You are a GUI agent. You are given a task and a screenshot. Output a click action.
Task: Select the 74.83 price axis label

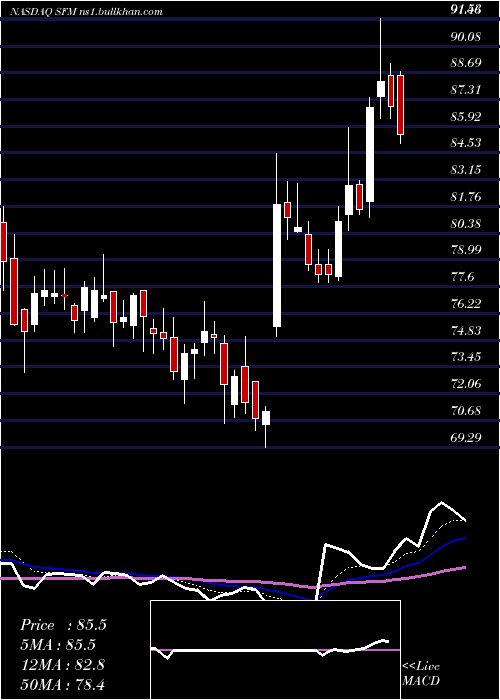(466, 330)
